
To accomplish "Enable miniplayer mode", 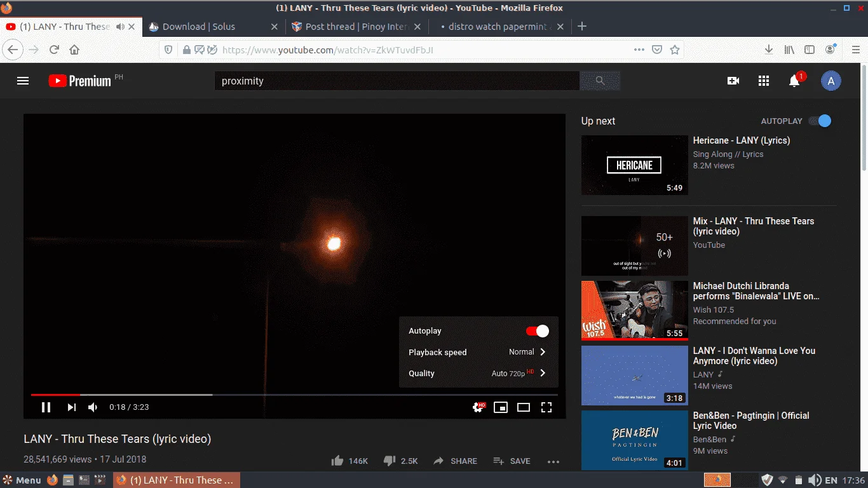I will click(x=501, y=407).
